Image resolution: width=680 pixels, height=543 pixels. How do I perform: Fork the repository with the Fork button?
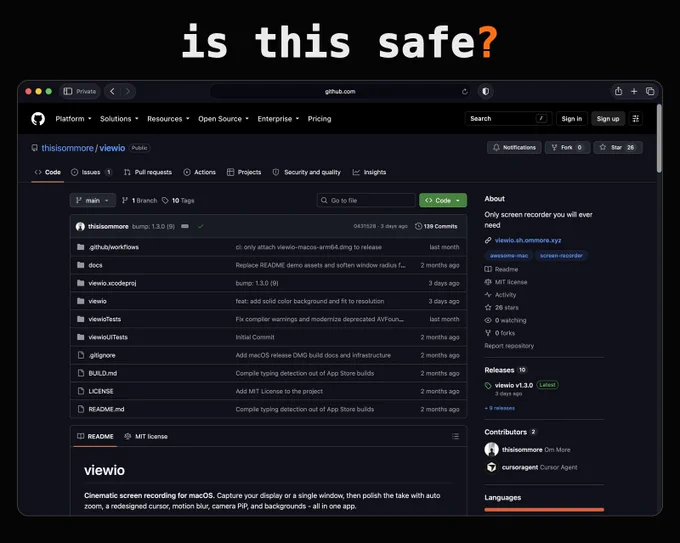pyautogui.click(x=567, y=147)
